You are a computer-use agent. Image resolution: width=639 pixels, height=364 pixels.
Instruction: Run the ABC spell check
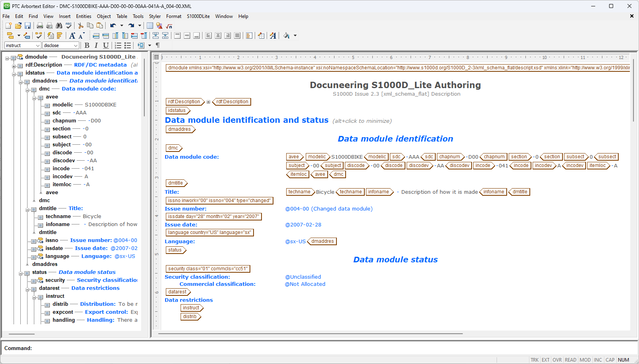pos(69,26)
